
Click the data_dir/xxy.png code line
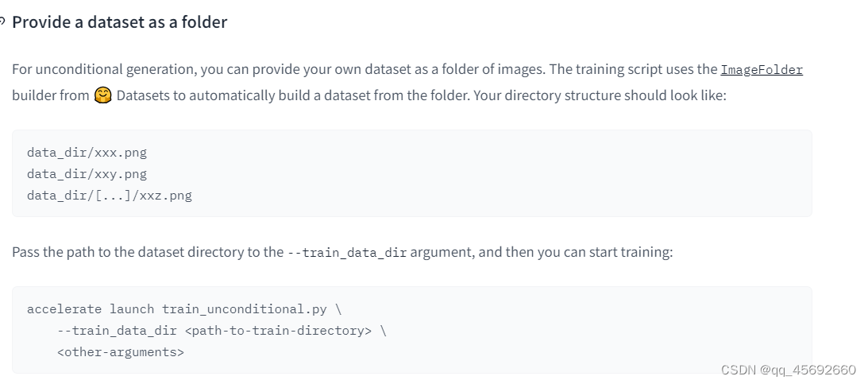click(87, 174)
